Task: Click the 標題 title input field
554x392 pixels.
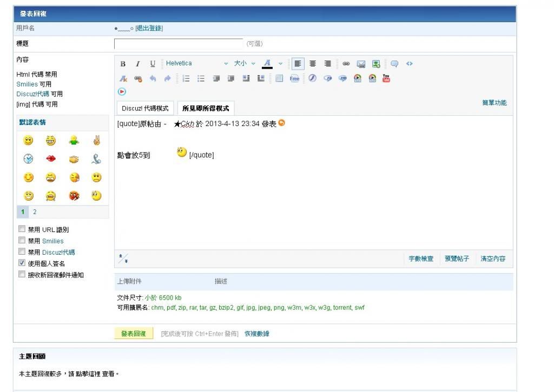Action: 179,44
